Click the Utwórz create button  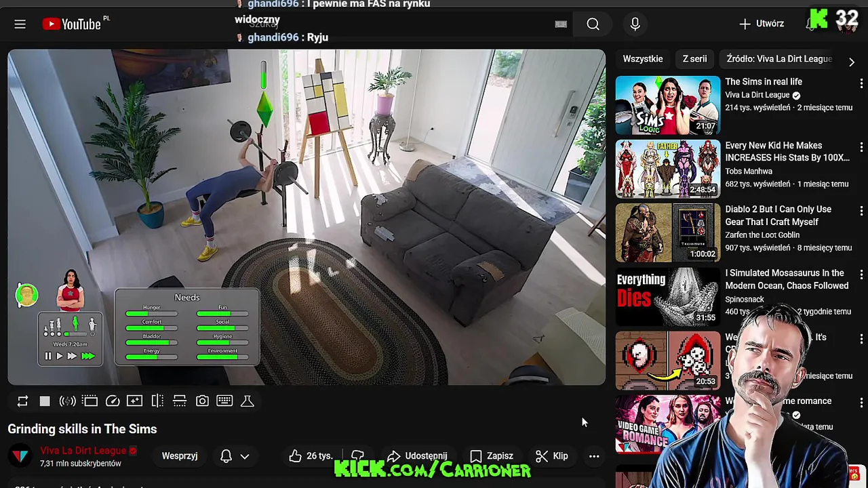point(762,24)
